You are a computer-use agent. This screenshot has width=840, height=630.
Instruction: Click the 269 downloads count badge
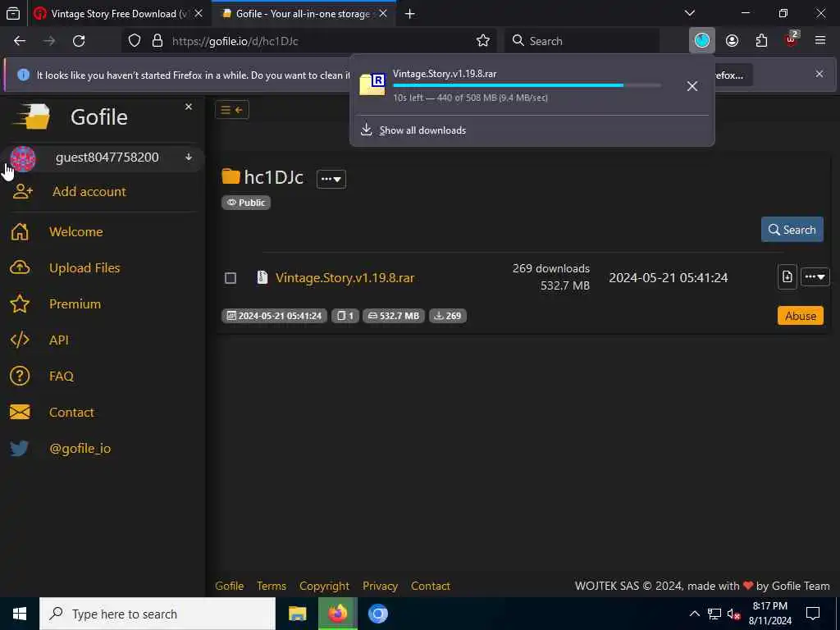click(447, 316)
